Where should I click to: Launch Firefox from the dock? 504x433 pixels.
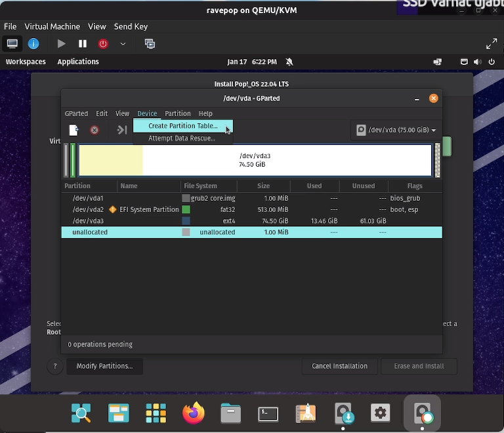pyautogui.click(x=194, y=413)
